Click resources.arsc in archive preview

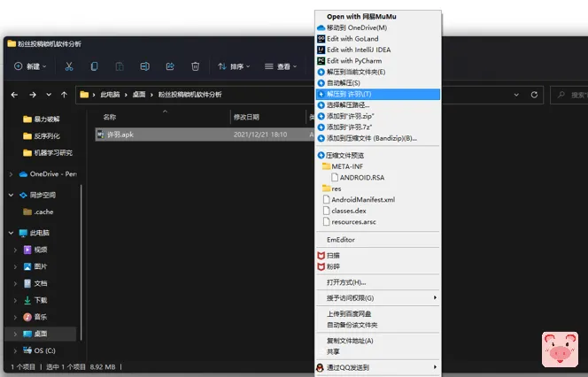click(x=350, y=222)
